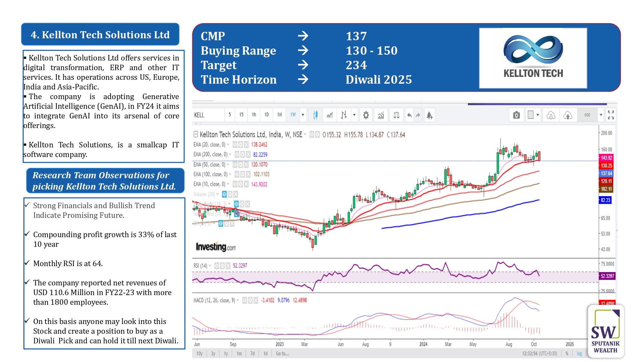Open chart properties gear in top toolbar
Image resolution: width=644 pixels, height=362 pixels.
click(x=366, y=115)
